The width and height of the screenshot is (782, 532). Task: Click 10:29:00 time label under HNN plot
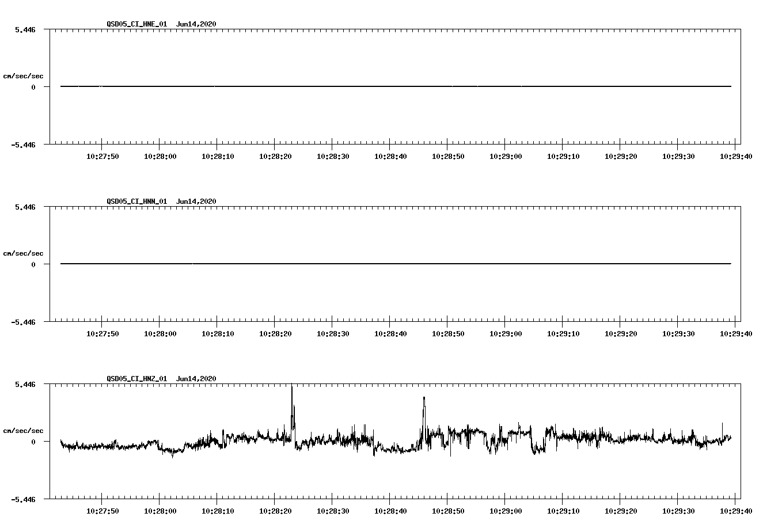click(x=506, y=333)
